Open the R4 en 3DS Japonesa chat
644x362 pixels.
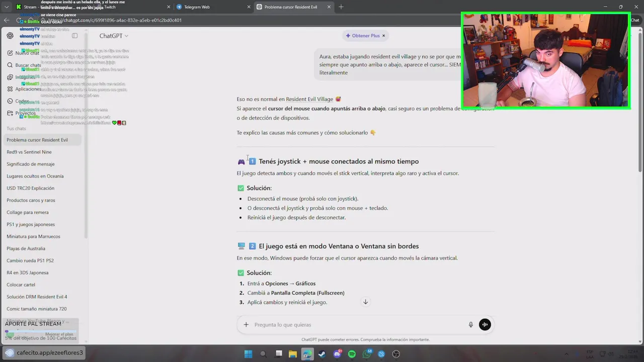point(28,273)
